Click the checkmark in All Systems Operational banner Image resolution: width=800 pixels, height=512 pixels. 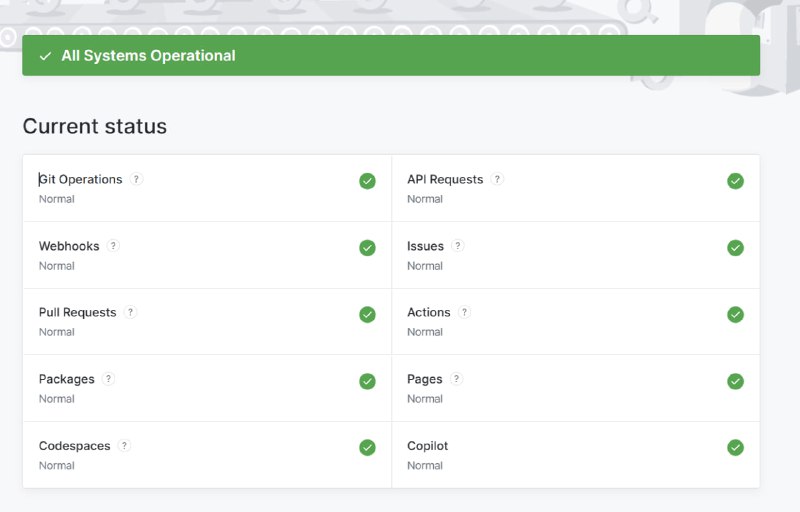45,56
